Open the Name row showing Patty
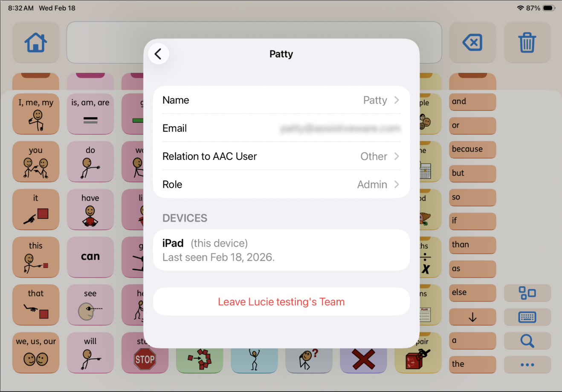This screenshot has height=392, width=562. point(281,100)
